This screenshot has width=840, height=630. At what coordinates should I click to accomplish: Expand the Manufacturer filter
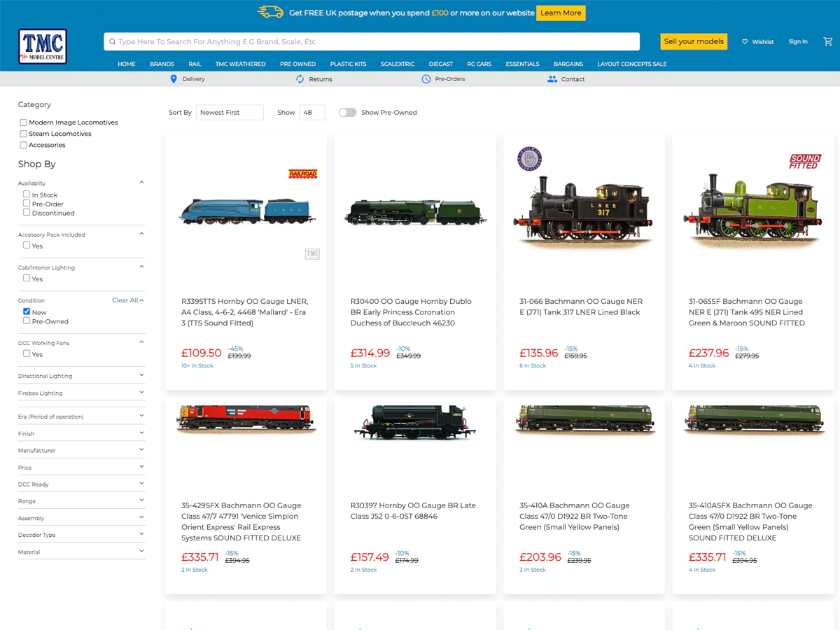click(x=81, y=450)
